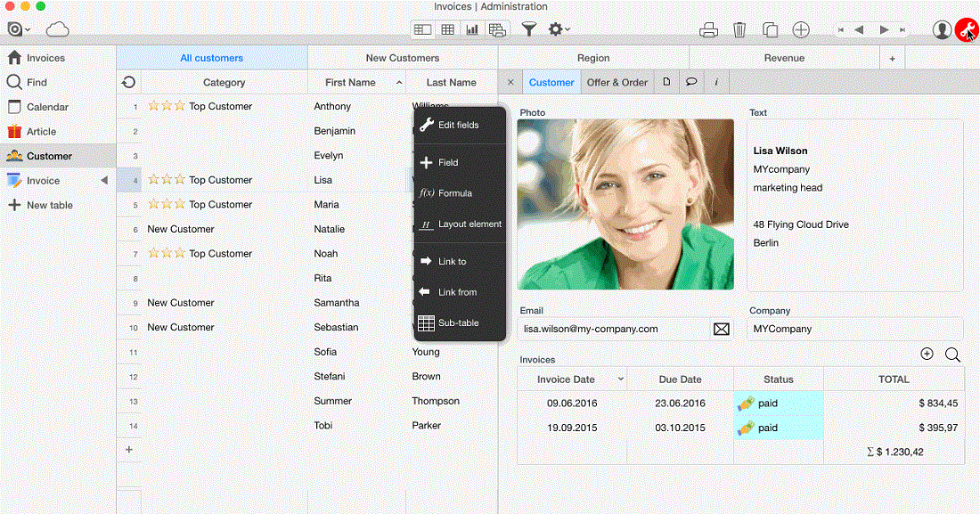Open the gear settings dropdown
Viewport: 980px width, 514px height.
click(558, 29)
